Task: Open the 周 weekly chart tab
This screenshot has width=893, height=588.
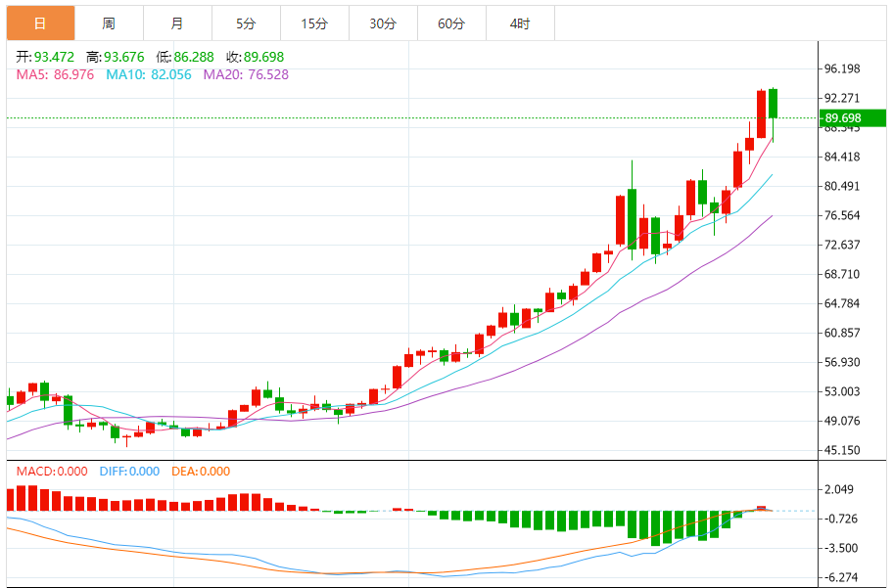Action: click(x=109, y=23)
